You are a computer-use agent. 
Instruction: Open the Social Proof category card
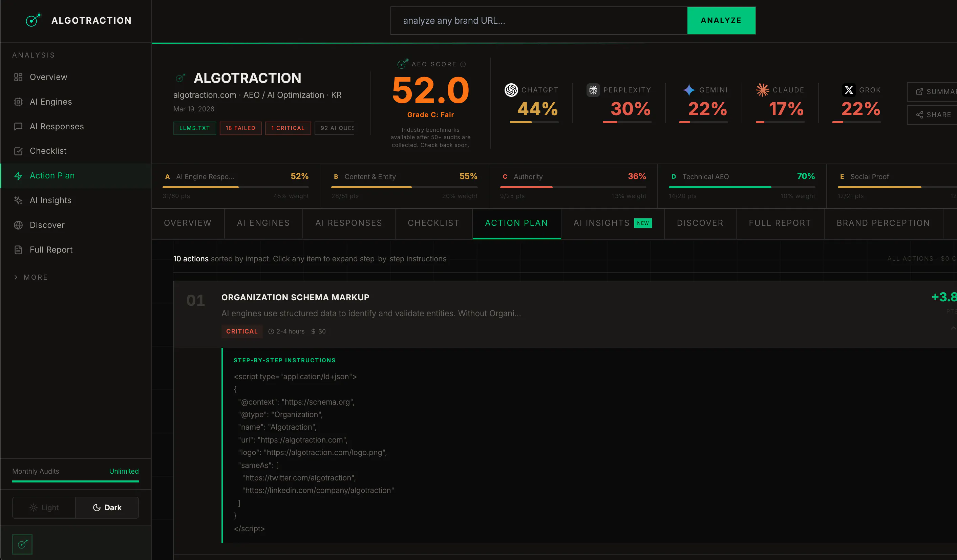892,186
